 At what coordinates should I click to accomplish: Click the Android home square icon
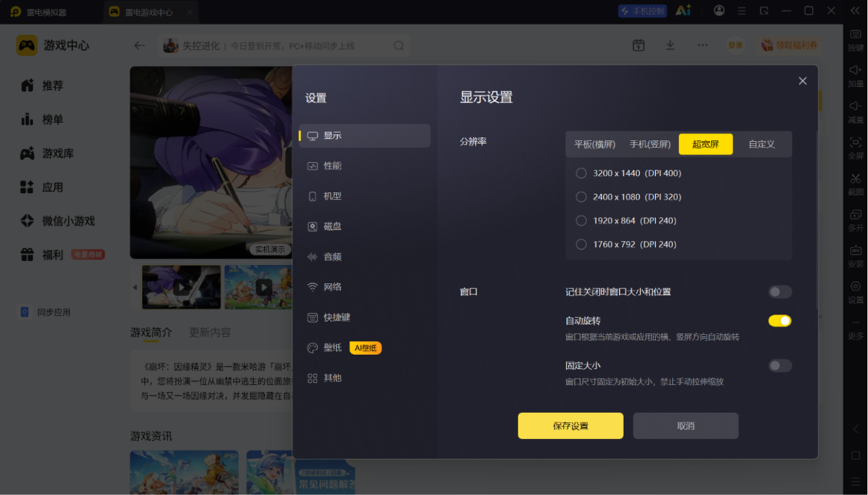click(856, 455)
